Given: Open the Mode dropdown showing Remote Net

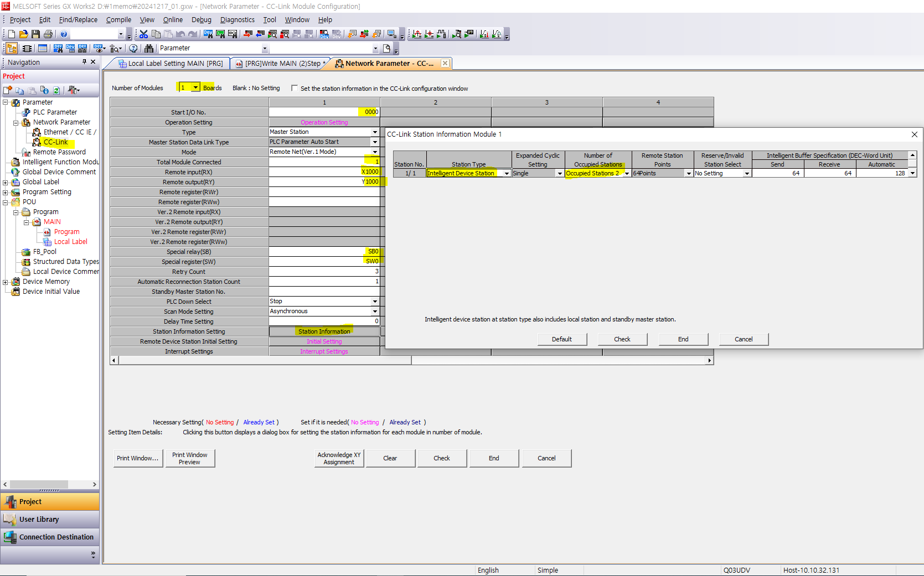Looking at the screenshot, I should [375, 152].
